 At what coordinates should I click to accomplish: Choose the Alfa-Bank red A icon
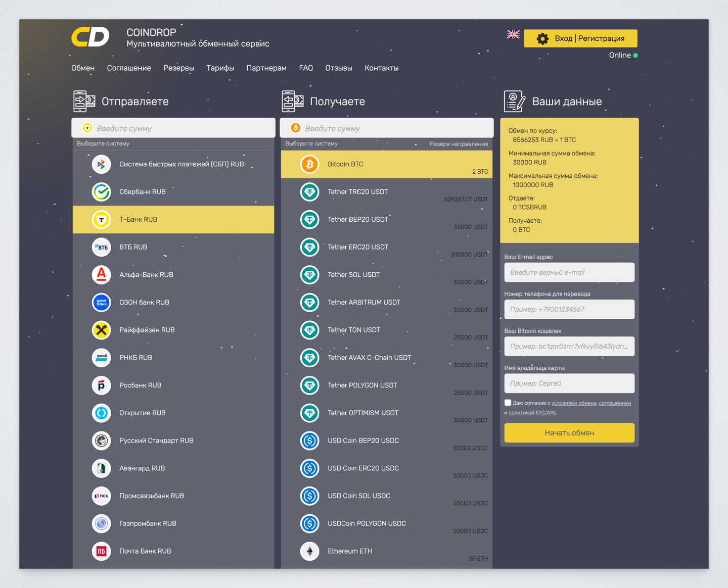101,275
